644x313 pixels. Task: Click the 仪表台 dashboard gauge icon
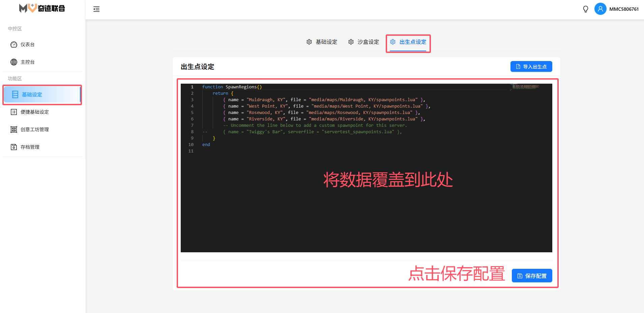14,45
